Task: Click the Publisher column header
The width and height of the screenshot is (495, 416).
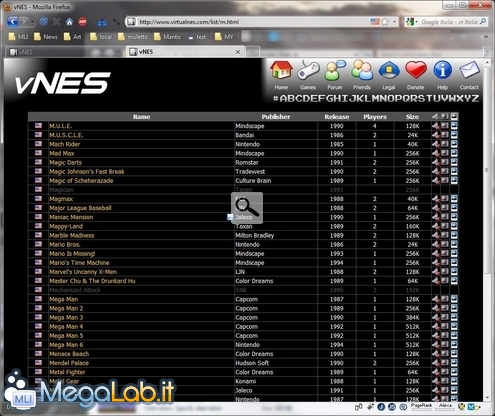Action: 276,117
